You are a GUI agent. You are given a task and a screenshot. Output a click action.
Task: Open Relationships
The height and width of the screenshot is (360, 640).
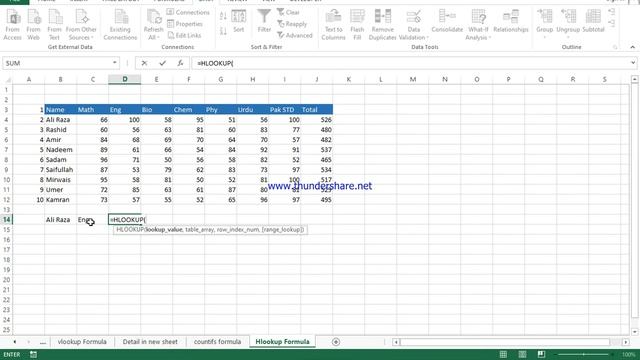511,21
